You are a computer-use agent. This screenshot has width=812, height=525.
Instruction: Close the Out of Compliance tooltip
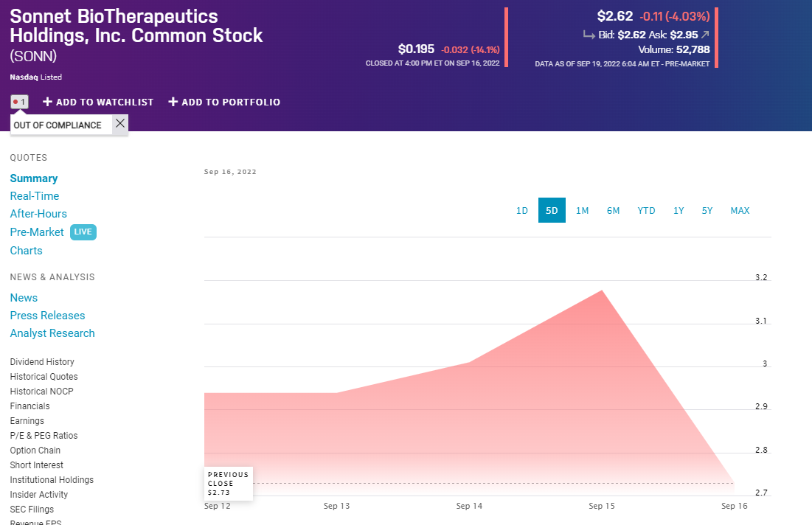120,124
